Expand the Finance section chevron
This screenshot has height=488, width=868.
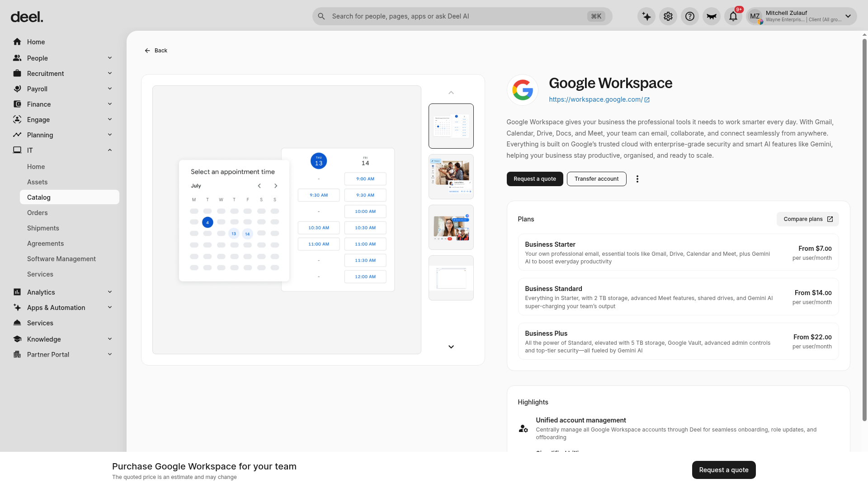[x=110, y=104]
